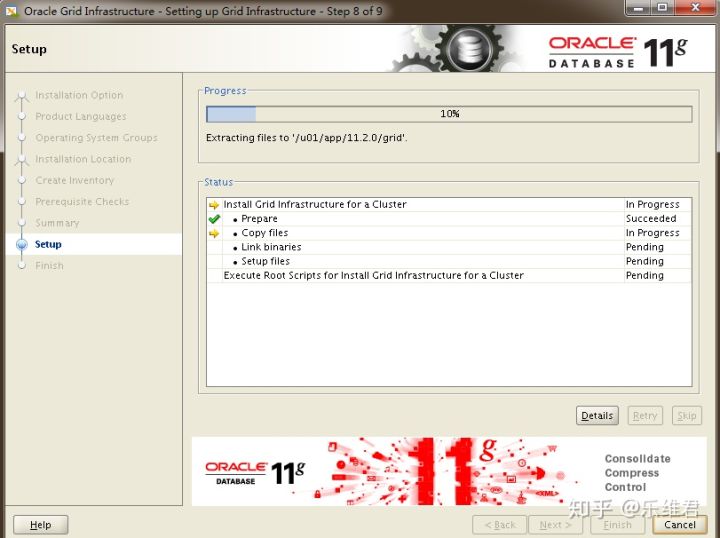Viewport: 720px width, 538px height.
Task: Click the Setup step circle indicator
Action: 22,244
